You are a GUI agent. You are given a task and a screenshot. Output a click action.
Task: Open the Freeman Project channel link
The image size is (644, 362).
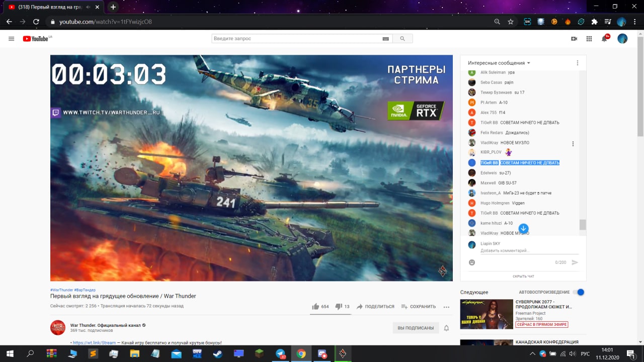[x=530, y=313]
